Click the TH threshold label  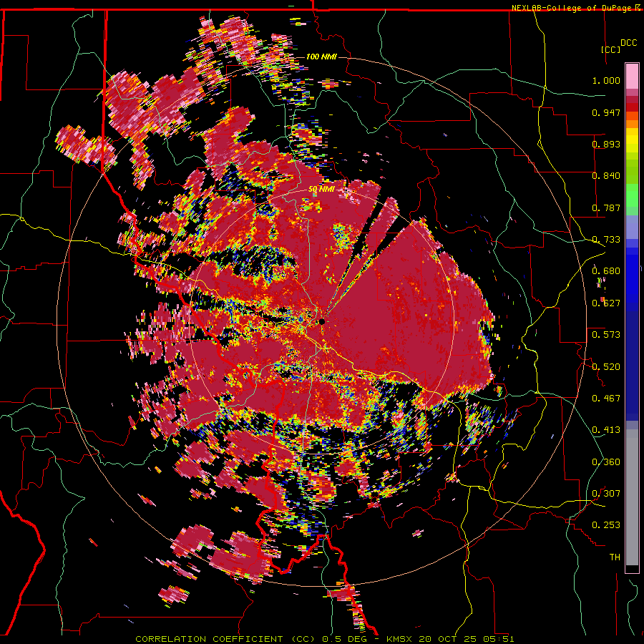[615, 557]
